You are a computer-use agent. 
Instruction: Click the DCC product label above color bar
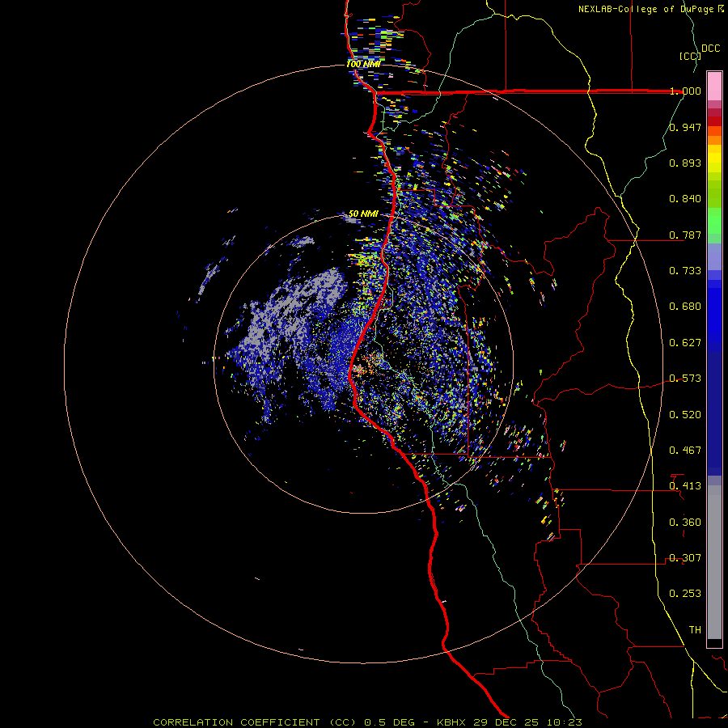point(710,49)
